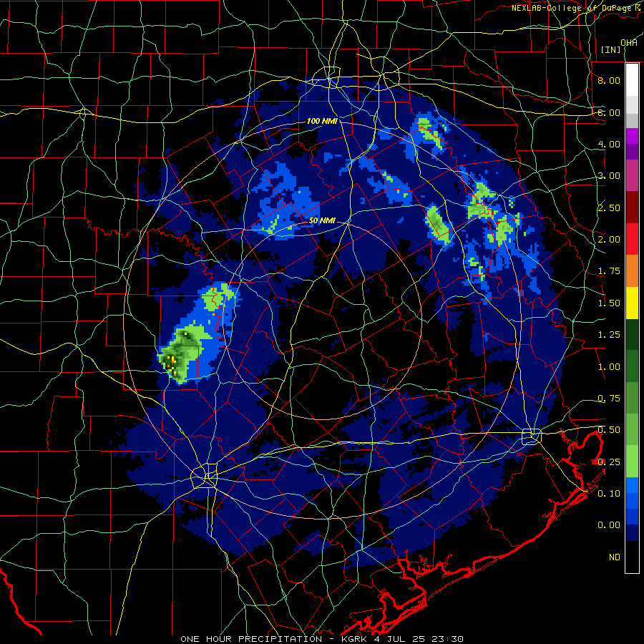644x644 pixels.
Task: Click the 50 NMI range ring label
Action: point(322,220)
